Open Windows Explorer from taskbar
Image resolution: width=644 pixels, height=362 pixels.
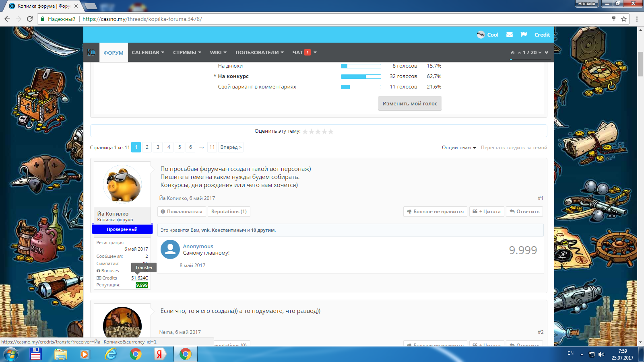point(61,354)
